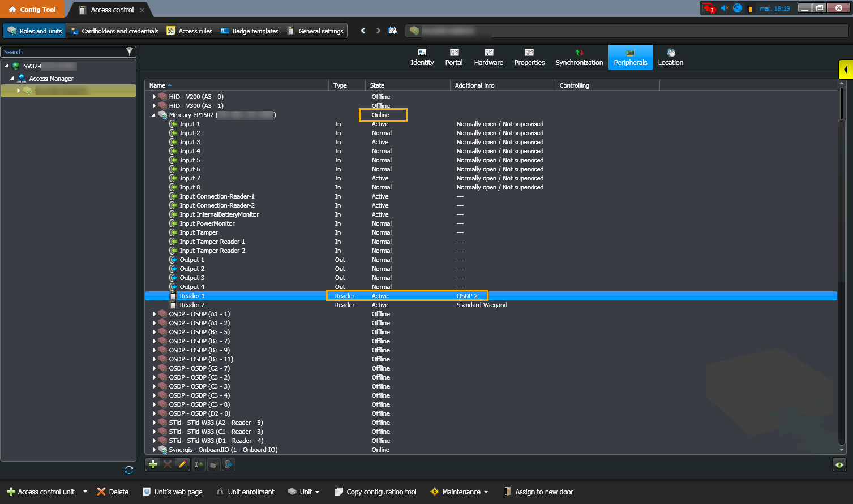
Task: Open the Synchronization tab
Action: [x=579, y=57]
